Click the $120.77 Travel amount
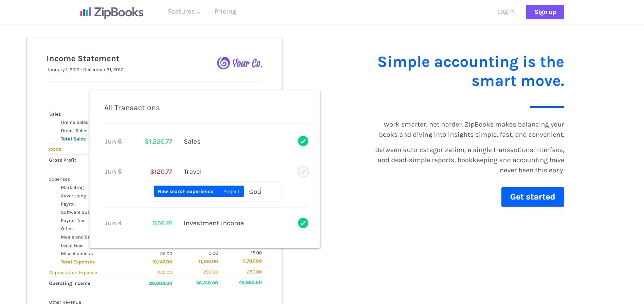 coord(161,172)
